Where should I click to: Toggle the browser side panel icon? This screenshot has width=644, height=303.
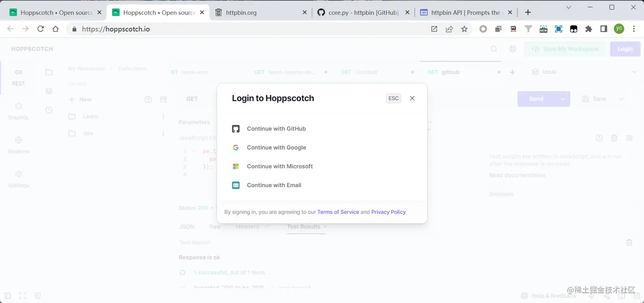click(604, 29)
